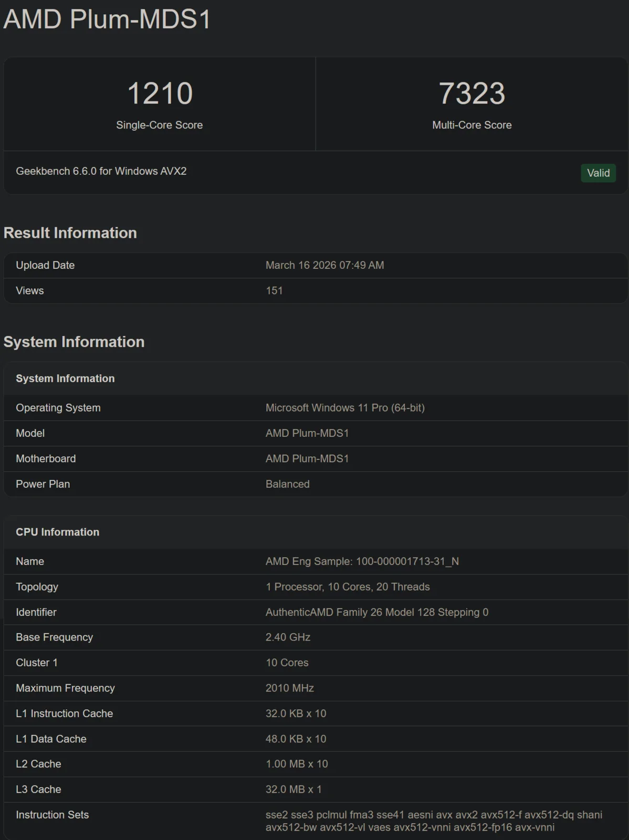Click the 1210 single-core score number

[x=160, y=93]
